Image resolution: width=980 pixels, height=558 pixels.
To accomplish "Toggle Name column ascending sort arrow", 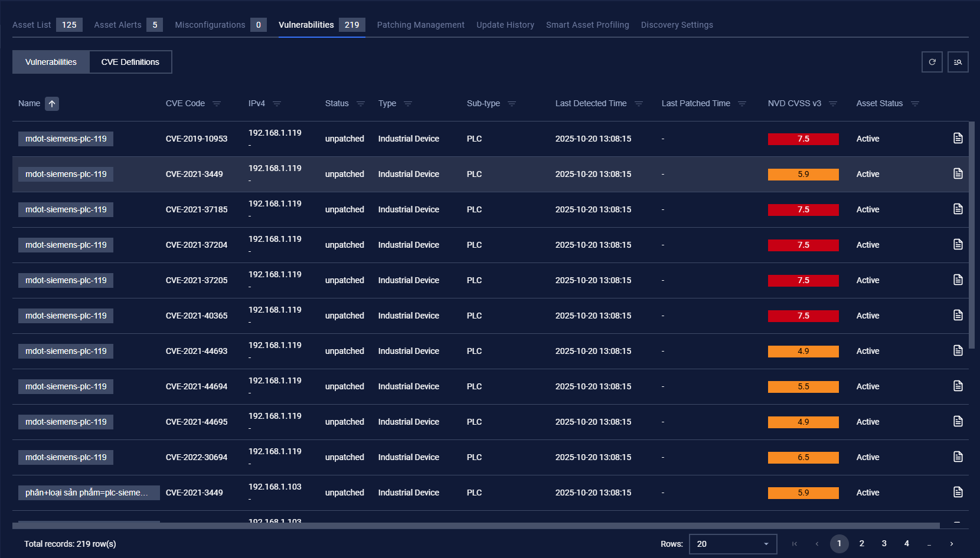I will pos(52,104).
